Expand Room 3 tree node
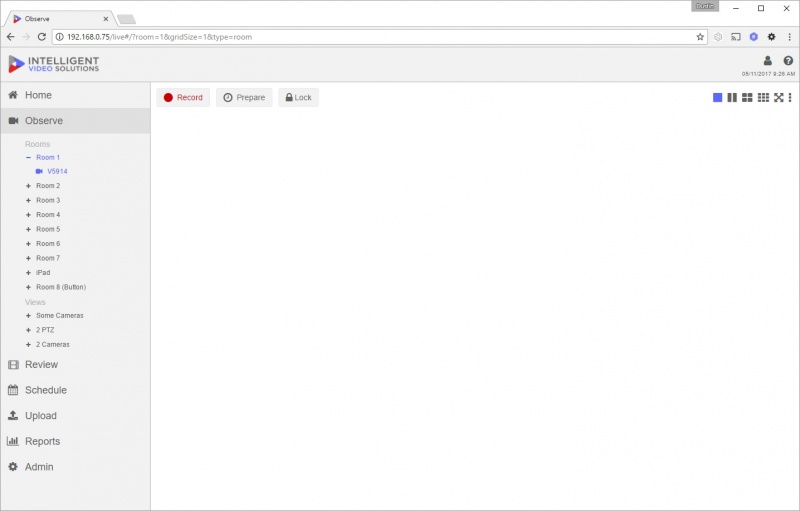The width and height of the screenshot is (800, 511). 29,200
